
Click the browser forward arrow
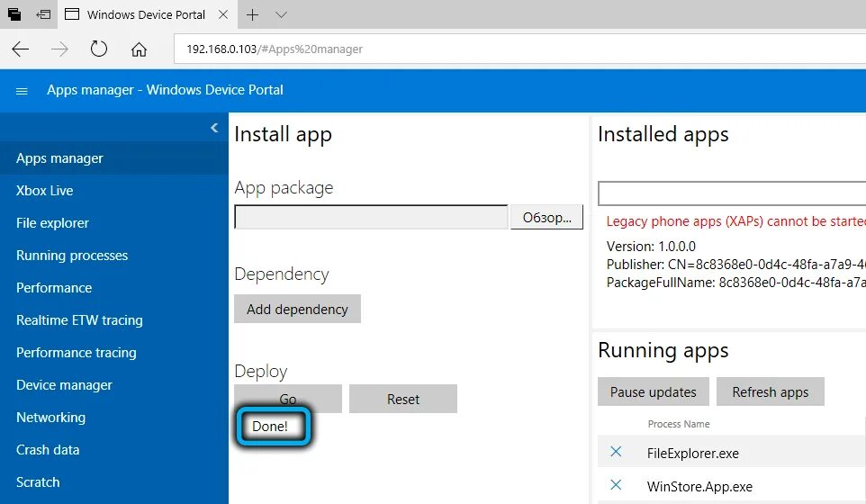[59, 49]
